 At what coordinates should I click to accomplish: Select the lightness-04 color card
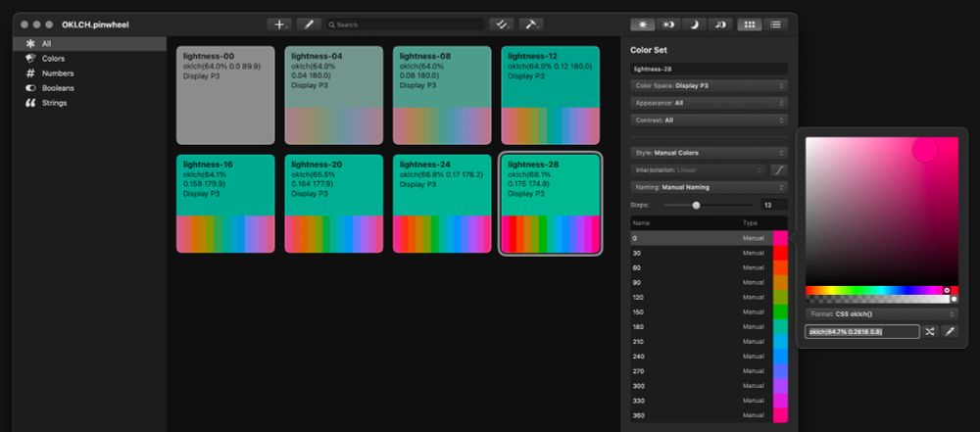(x=334, y=95)
